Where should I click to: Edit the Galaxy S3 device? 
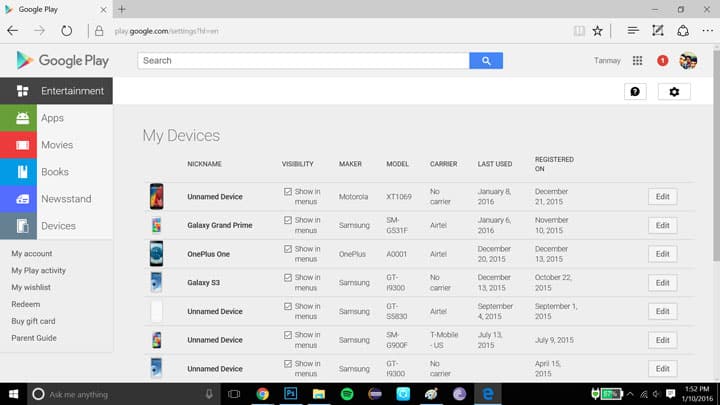(x=662, y=282)
